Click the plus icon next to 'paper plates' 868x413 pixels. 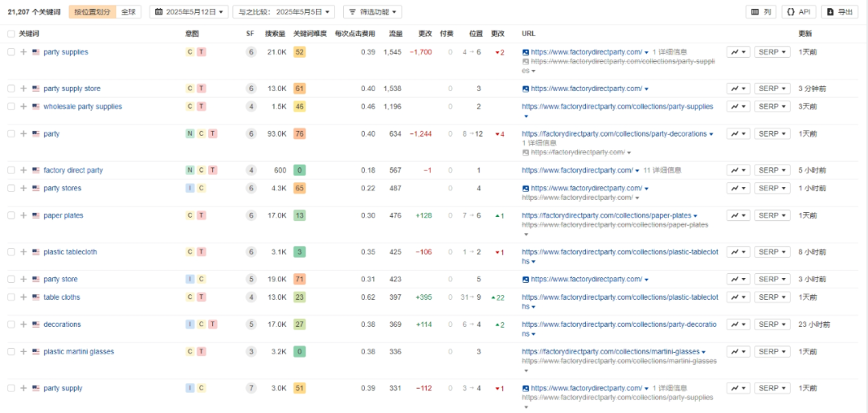point(23,215)
